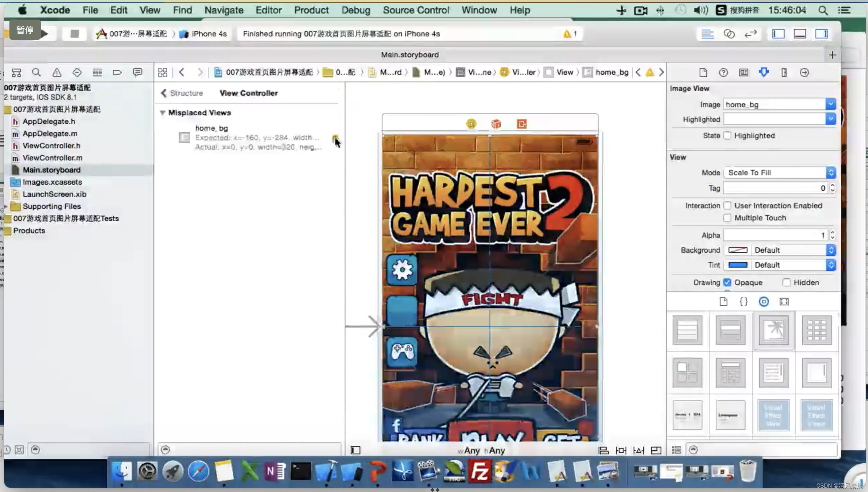Go back to Structure outline
868x492 pixels.
click(182, 93)
